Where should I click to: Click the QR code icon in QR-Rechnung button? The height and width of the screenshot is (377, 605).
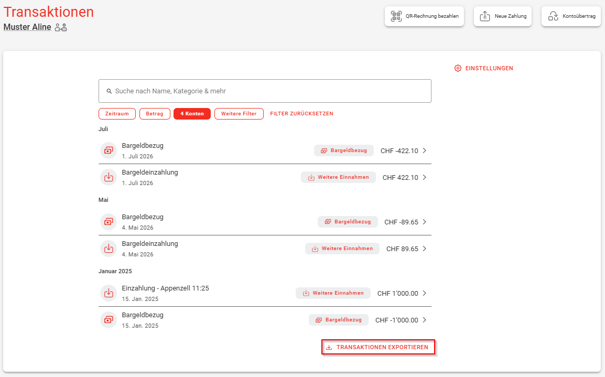tap(396, 16)
